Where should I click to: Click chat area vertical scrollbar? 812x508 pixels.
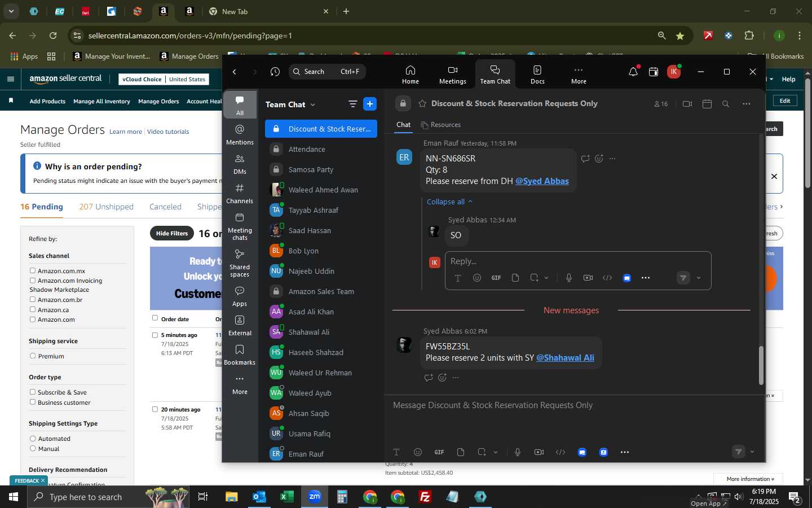pyautogui.click(x=761, y=365)
